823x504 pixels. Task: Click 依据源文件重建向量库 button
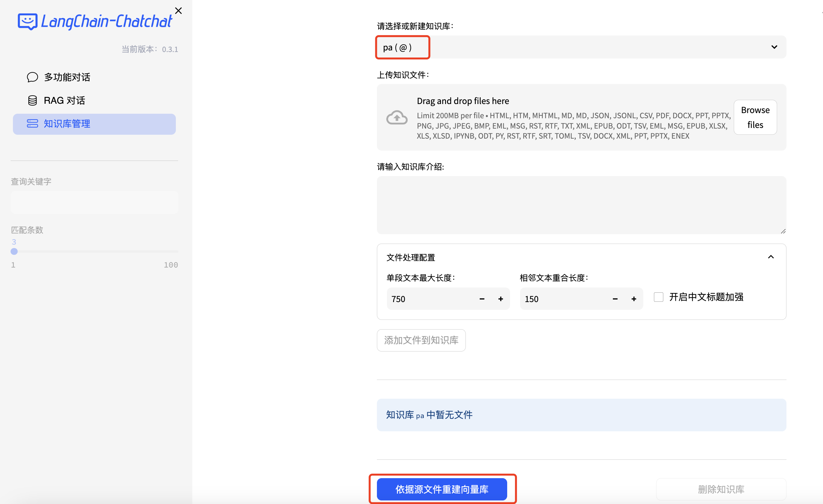point(442,489)
